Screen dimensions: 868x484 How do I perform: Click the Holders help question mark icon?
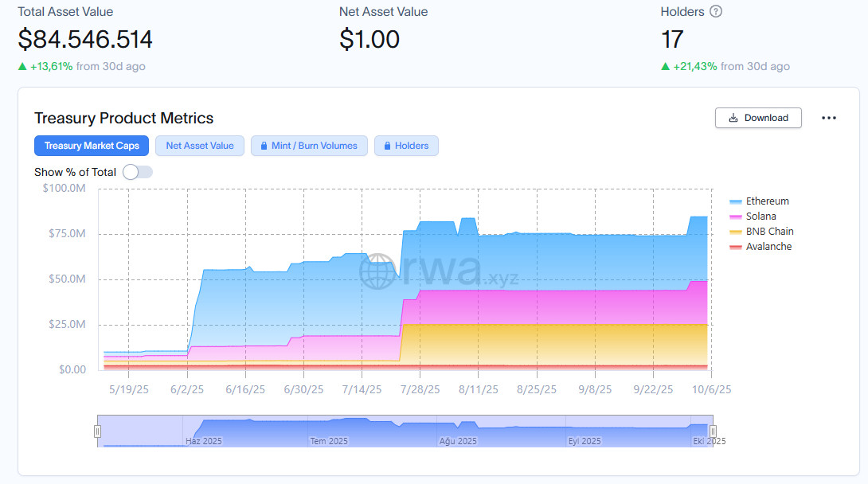tap(716, 12)
